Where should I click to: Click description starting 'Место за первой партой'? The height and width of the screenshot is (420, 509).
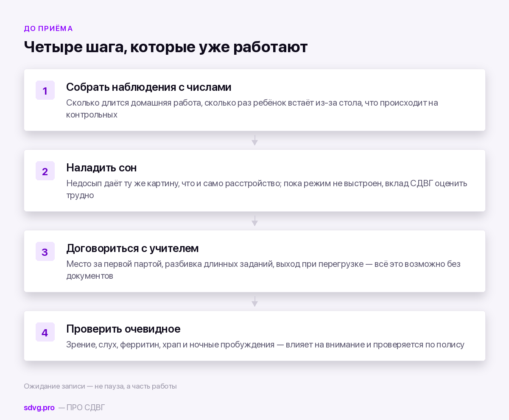pos(263,270)
